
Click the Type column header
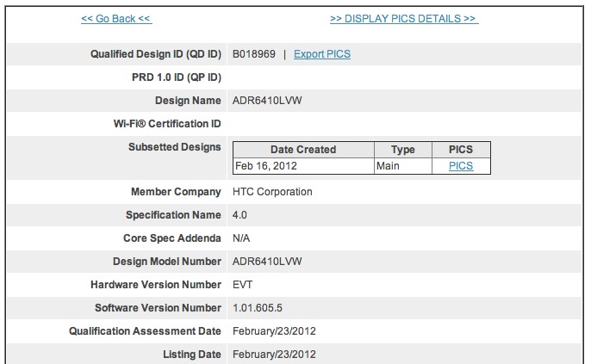coord(402,150)
